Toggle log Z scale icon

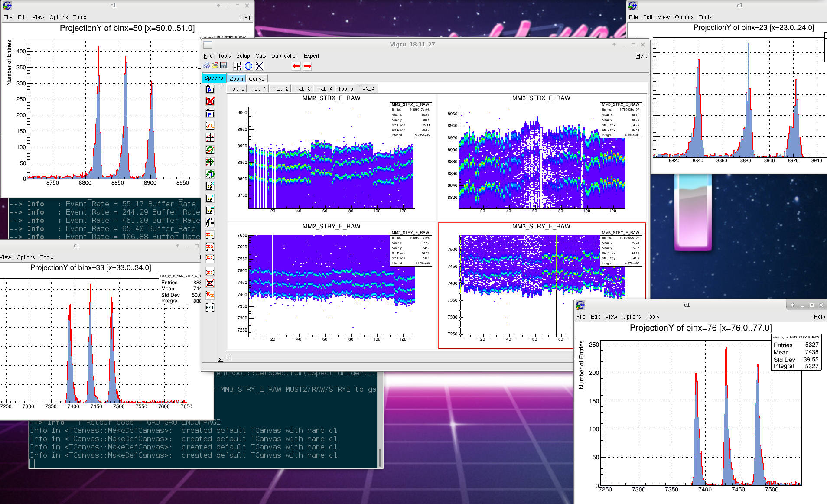210,211
